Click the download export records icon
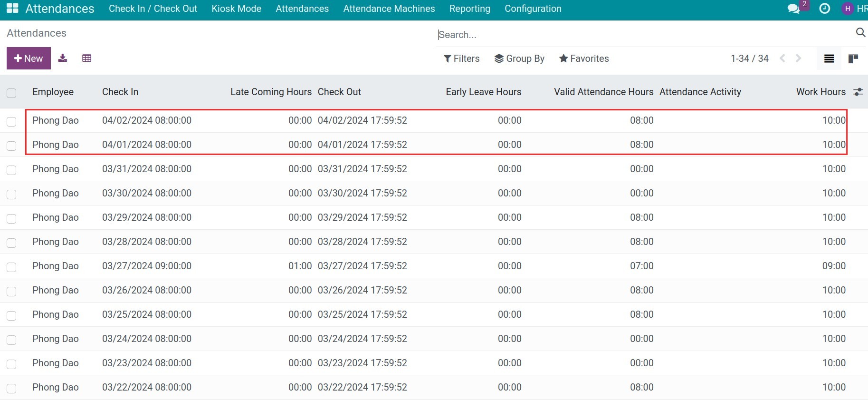This screenshot has height=401, width=868. pos(63,58)
